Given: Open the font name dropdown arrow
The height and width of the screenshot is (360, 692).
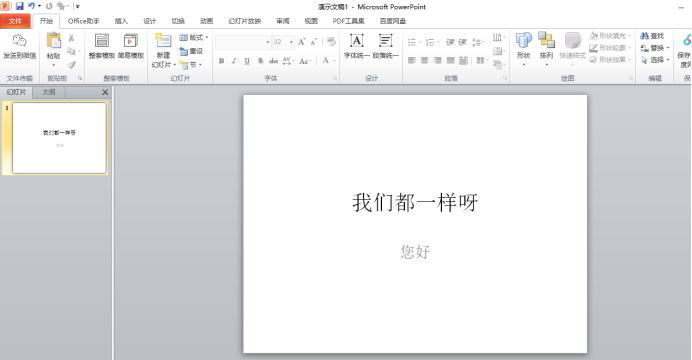Looking at the screenshot, I should point(267,42).
